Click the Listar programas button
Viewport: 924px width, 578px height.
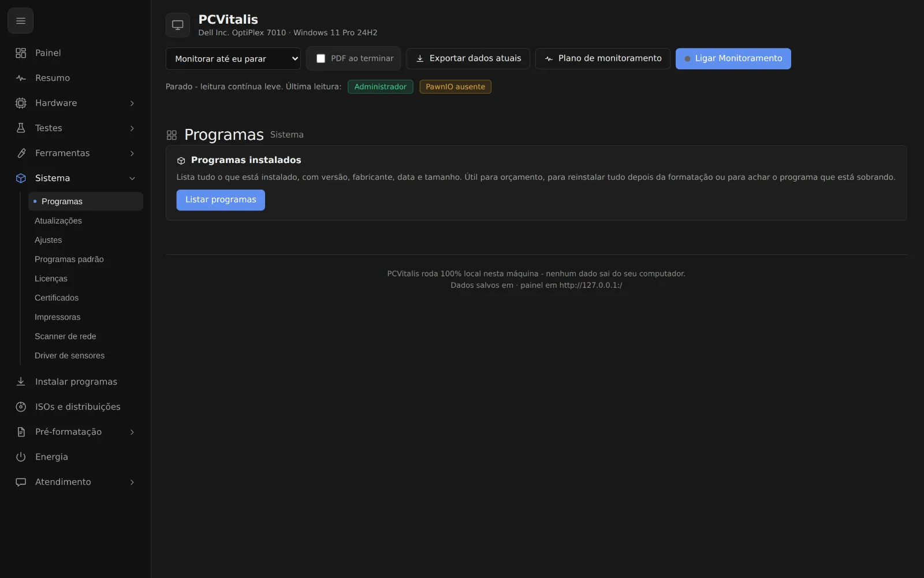pyautogui.click(x=221, y=200)
